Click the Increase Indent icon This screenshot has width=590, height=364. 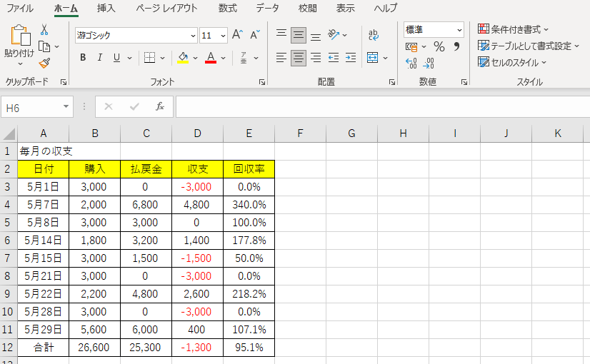pyautogui.click(x=351, y=58)
